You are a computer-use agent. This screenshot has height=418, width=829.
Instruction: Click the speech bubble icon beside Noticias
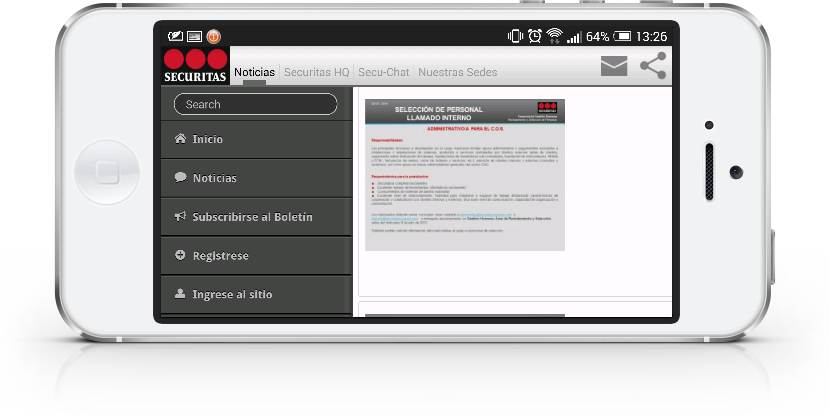pos(180,177)
